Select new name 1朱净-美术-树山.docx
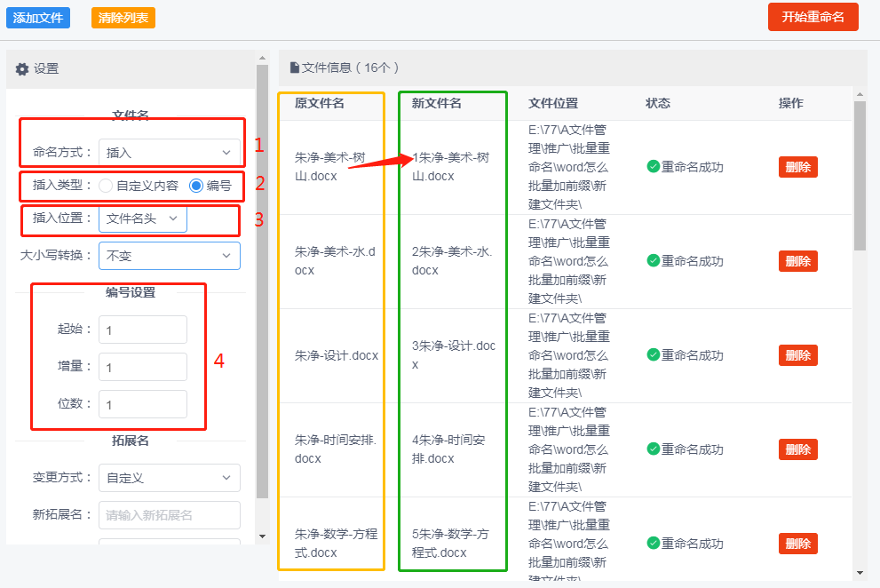This screenshot has height=588, width=880. click(x=451, y=167)
